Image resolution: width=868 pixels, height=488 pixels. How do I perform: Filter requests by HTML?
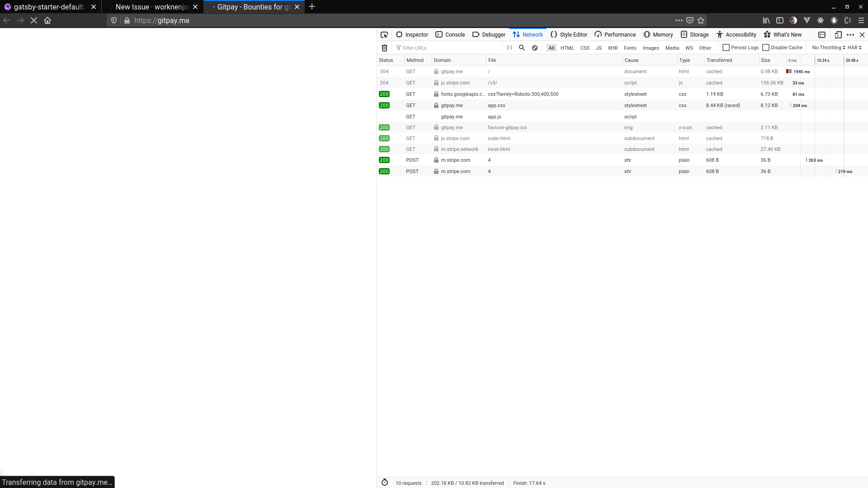pos(567,48)
